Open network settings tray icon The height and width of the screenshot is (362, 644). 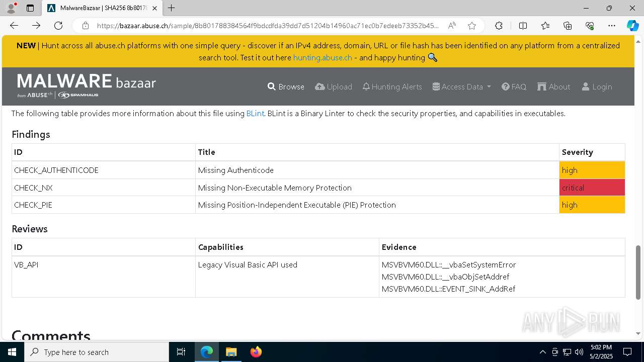click(567, 352)
